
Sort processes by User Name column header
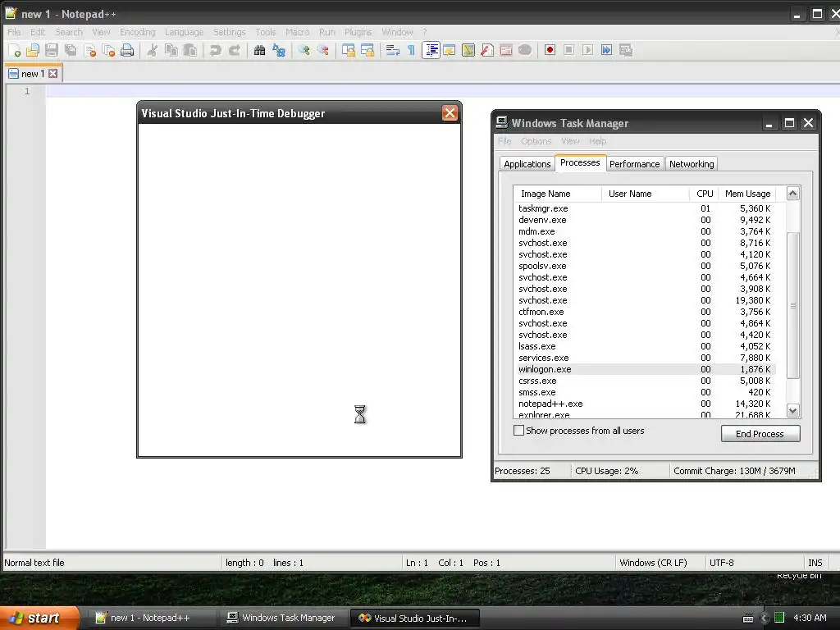(x=645, y=194)
